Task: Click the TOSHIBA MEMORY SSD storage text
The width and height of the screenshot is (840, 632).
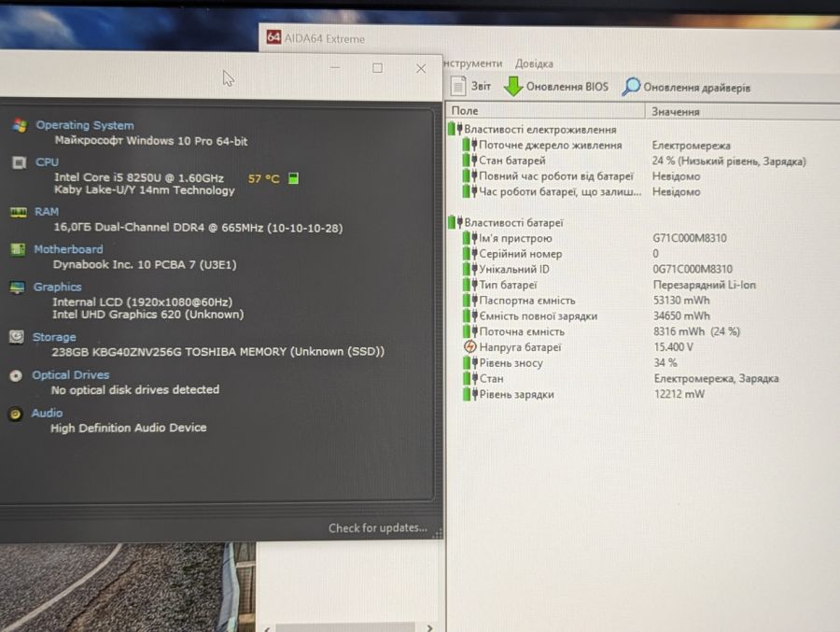Action: pyautogui.click(x=217, y=352)
